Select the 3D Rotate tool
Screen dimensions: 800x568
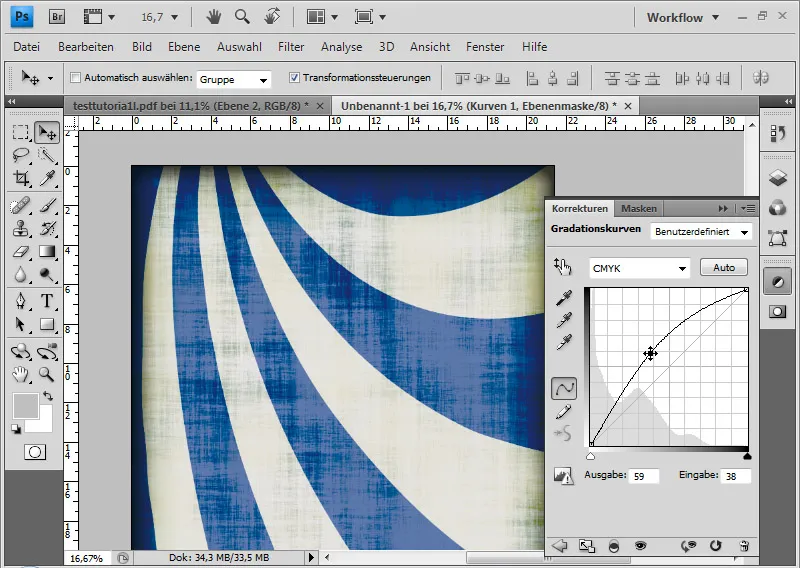coord(20,352)
